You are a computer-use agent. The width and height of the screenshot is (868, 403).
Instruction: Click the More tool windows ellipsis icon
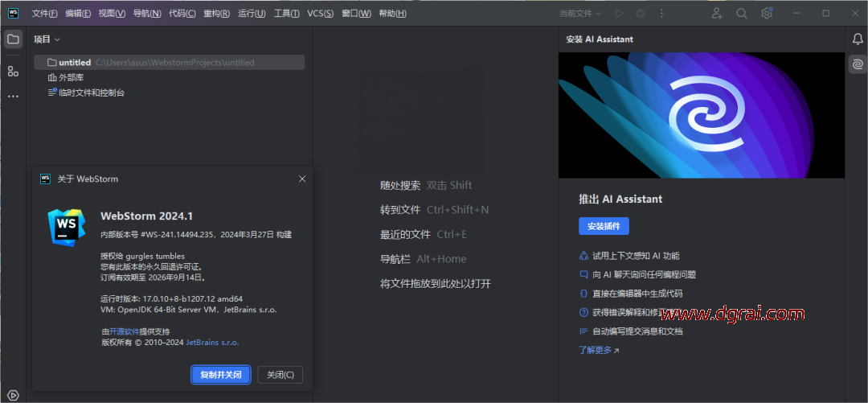[x=13, y=97]
